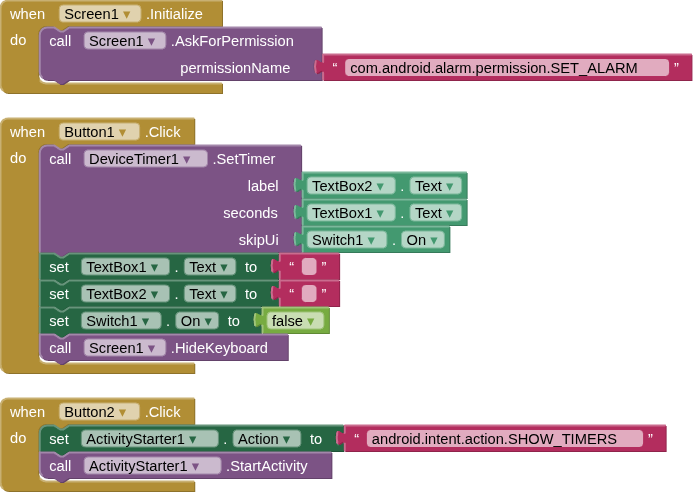Screen dimensions: 693x492
Task: Select the .SetTimer call block label
Action: [244, 159]
